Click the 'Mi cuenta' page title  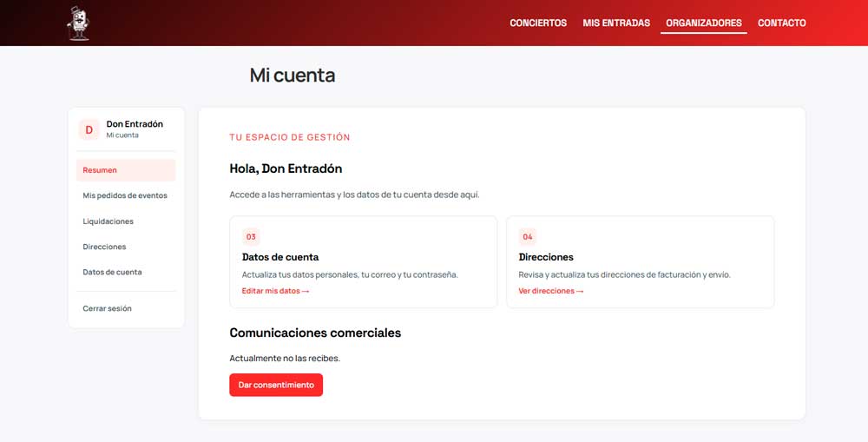(x=293, y=76)
